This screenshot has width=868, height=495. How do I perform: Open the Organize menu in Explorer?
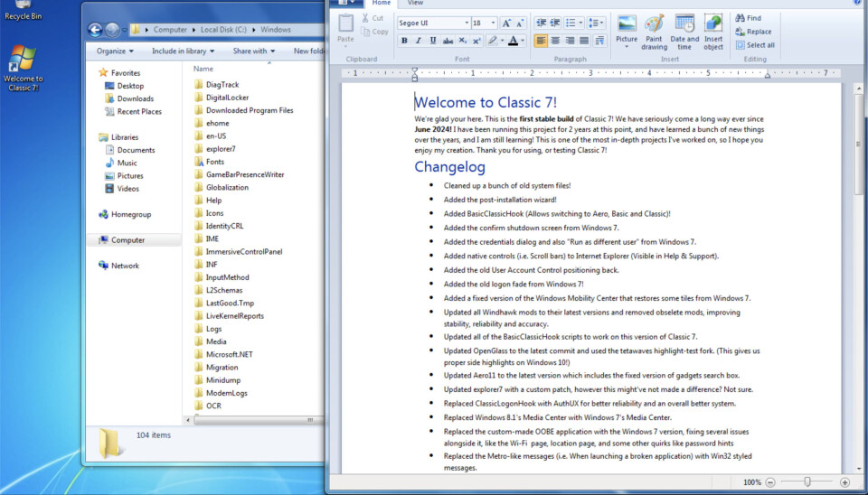click(x=115, y=51)
